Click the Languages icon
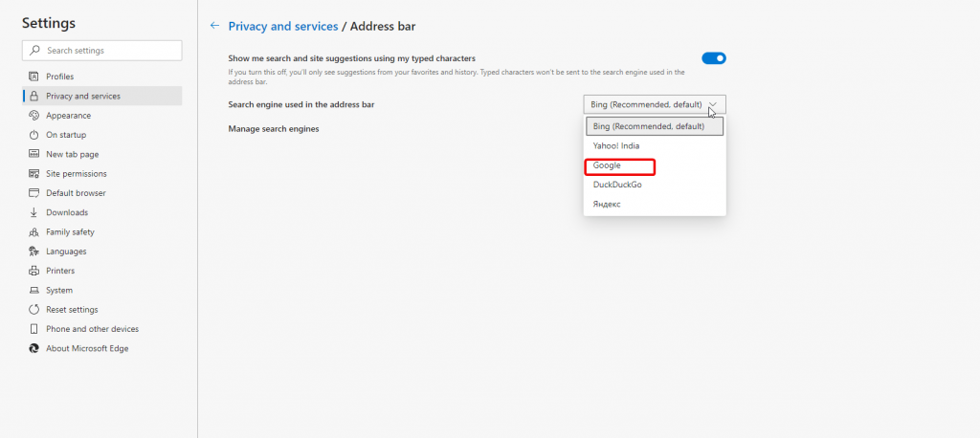 [33, 252]
